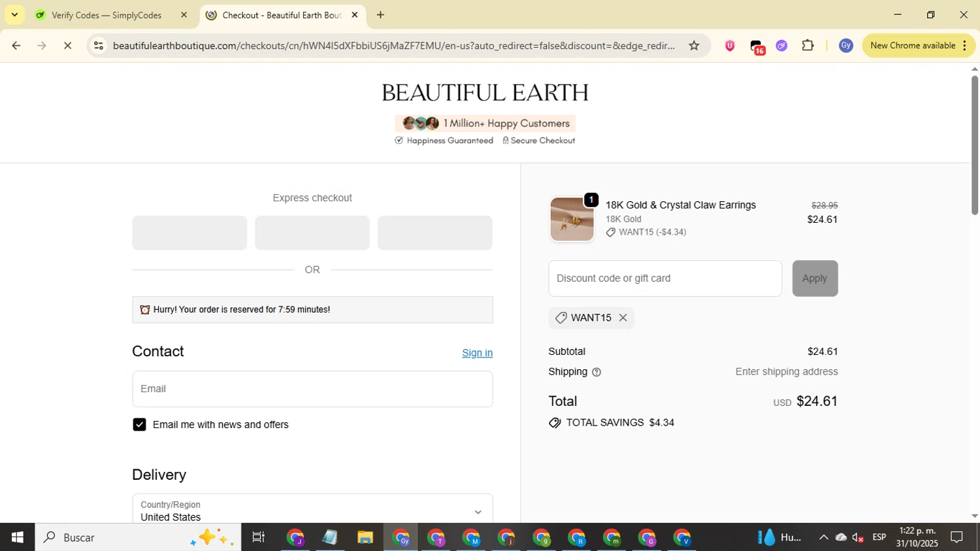
Task: Click the third express checkout button
Action: click(435, 233)
